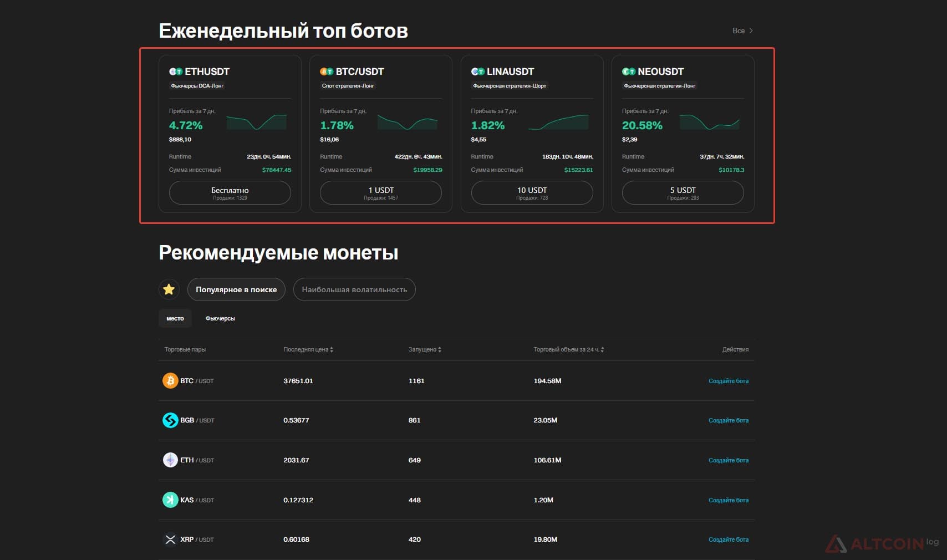Buy NEOUSDT bot for 5 USDT
Viewport: 947px width, 560px height.
point(683,193)
